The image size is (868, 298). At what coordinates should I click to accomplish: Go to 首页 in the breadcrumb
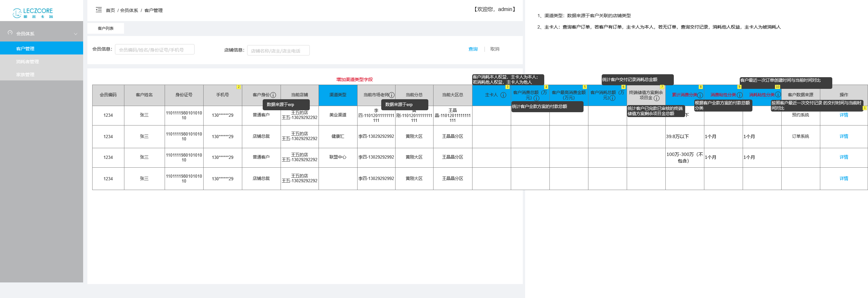pos(110,10)
